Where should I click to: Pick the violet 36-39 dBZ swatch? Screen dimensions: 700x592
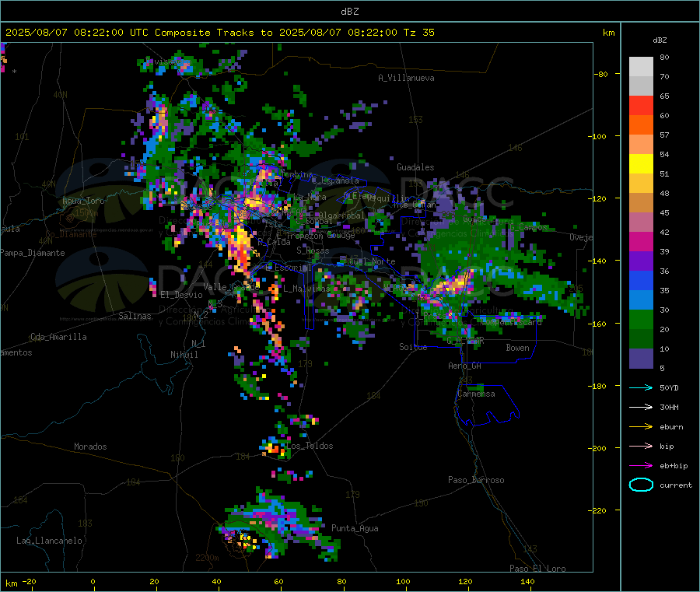point(641,261)
